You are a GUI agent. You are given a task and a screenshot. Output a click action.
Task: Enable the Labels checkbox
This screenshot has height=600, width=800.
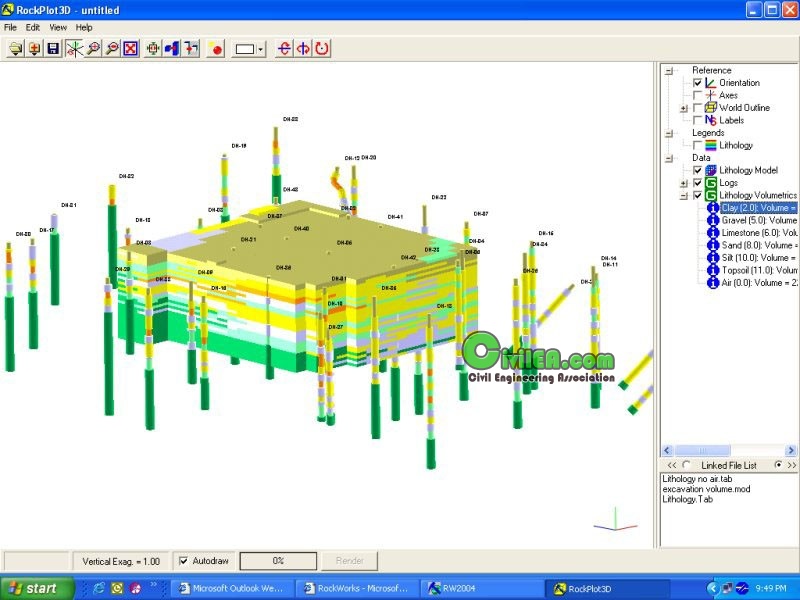[x=697, y=120]
